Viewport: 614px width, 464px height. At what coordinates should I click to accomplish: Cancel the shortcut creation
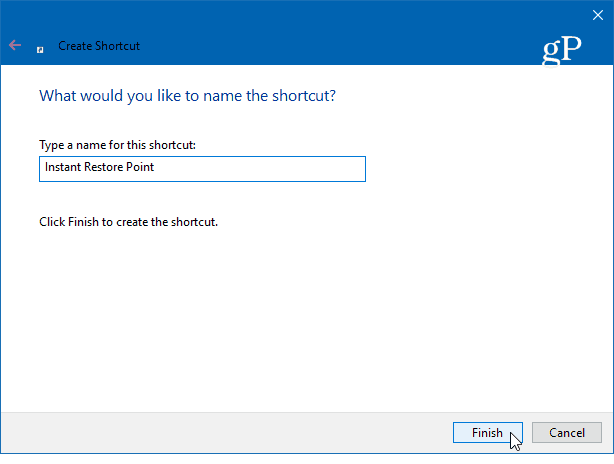(x=567, y=432)
